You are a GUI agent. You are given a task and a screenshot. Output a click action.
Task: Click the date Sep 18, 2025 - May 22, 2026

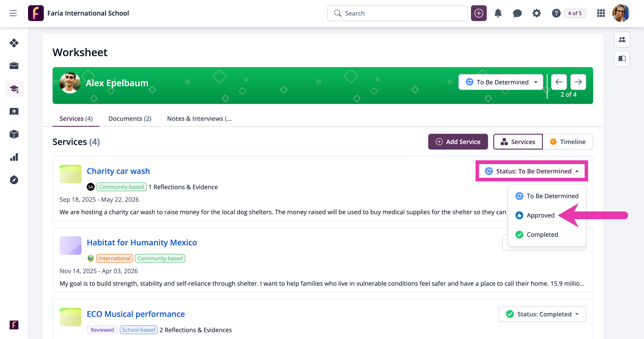[99, 199]
